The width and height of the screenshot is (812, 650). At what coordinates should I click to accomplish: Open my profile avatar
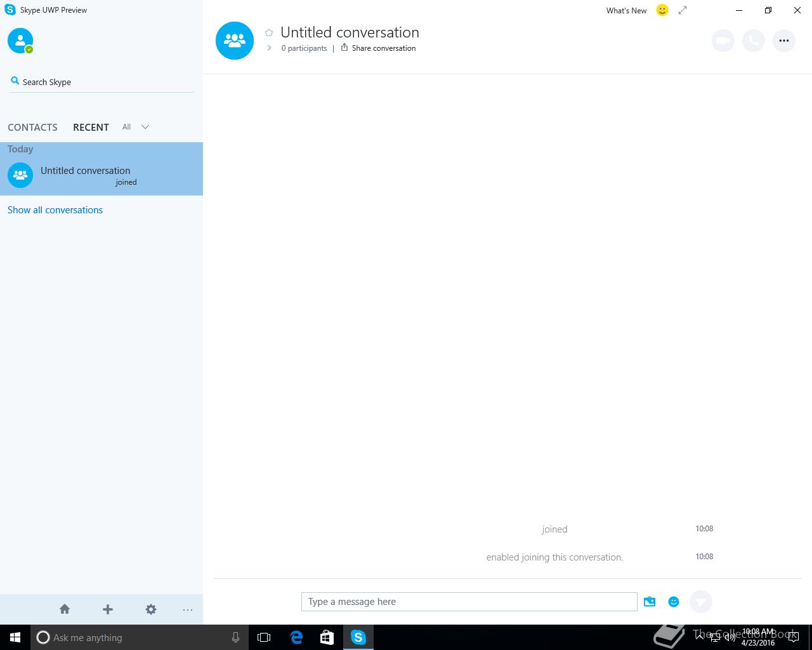tap(20, 41)
